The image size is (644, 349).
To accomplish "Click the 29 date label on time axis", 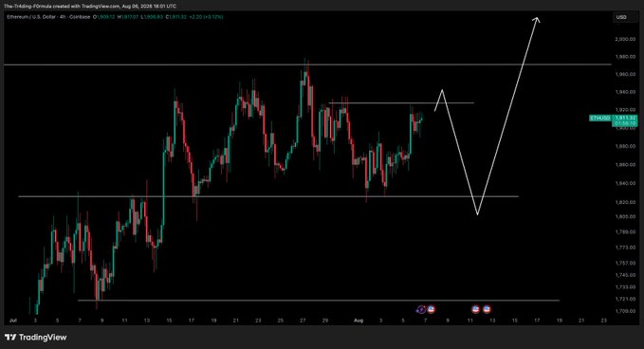I will (x=325, y=321).
